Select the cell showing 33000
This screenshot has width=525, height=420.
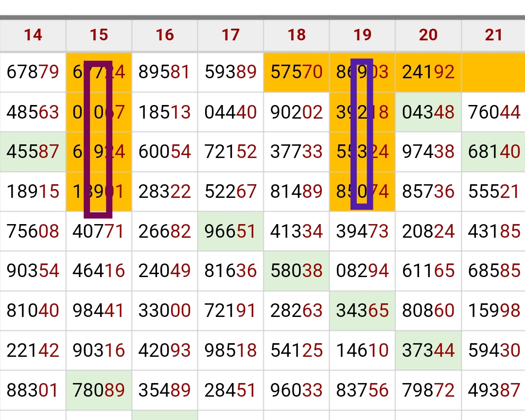point(165,311)
